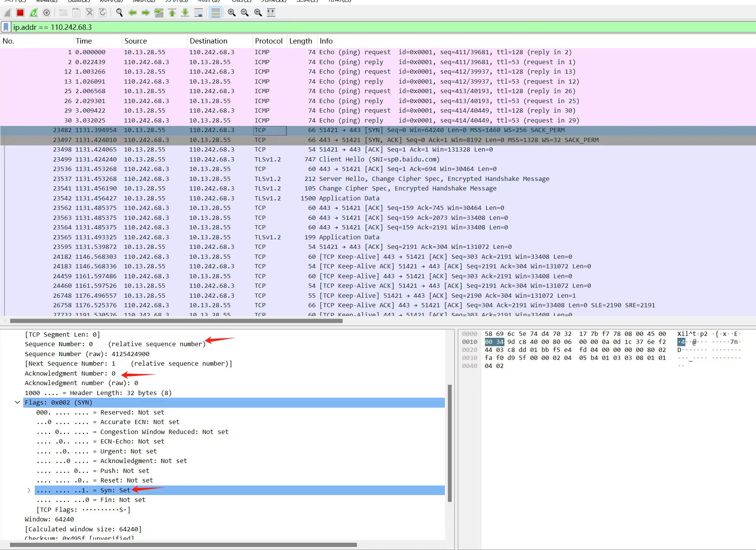This screenshot has width=756, height=550.
Task: Select Sequence Number (raw): 4125424900 line
Action: click(x=87, y=354)
